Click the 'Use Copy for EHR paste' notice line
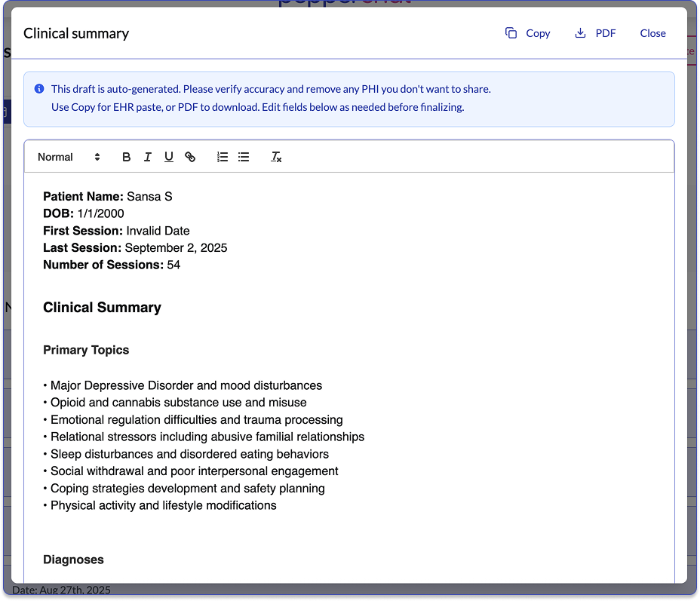Image resolution: width=700 pixels, height=601 pixels. tap(257, 107)
